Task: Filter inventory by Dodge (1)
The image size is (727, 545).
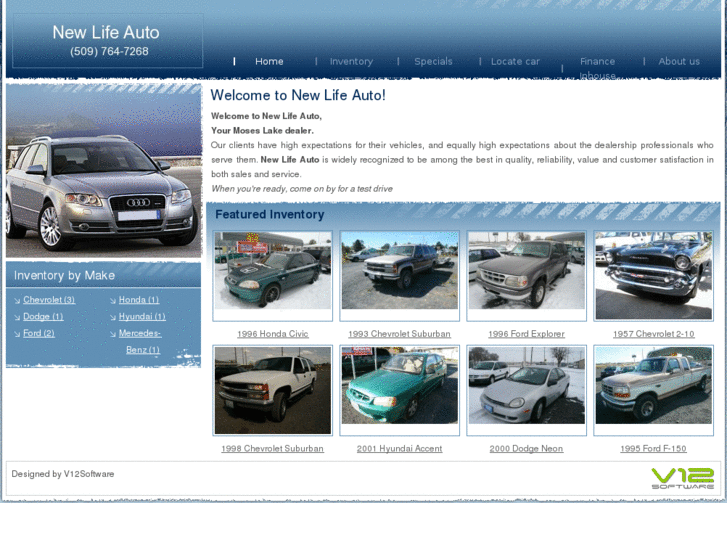Action: tap(43, 316)
